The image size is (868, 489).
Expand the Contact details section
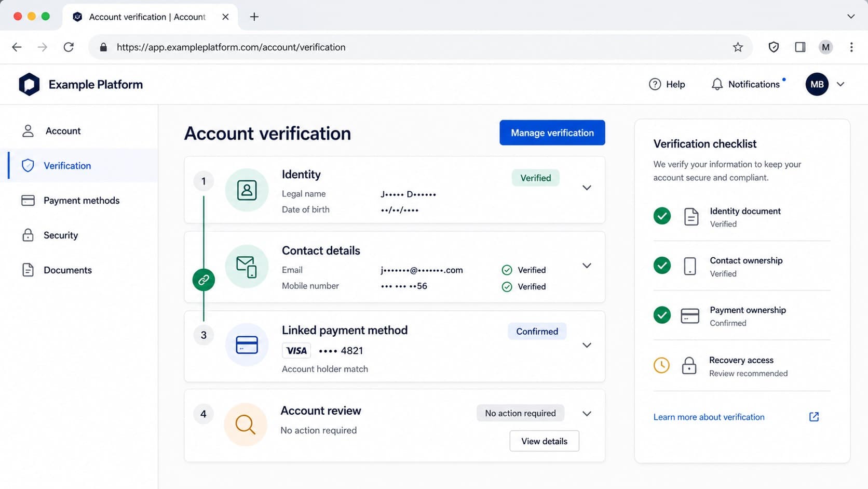587,266
